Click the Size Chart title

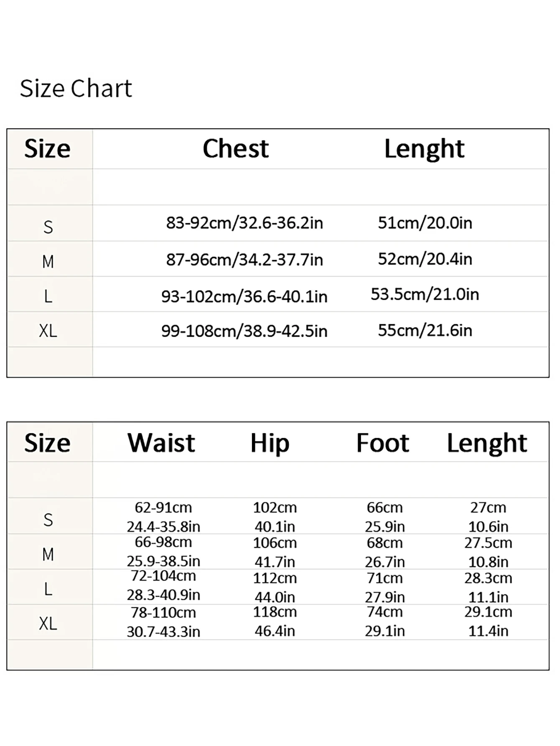[76, 89]
